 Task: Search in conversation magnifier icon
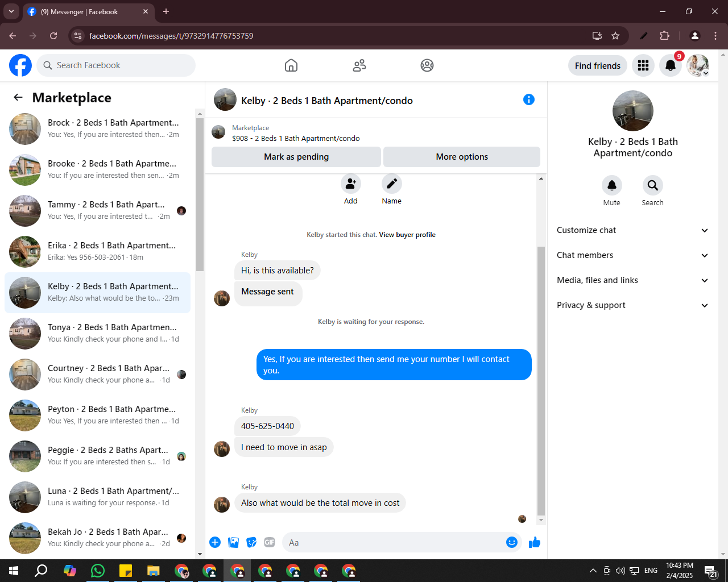(x=653, y=185)
